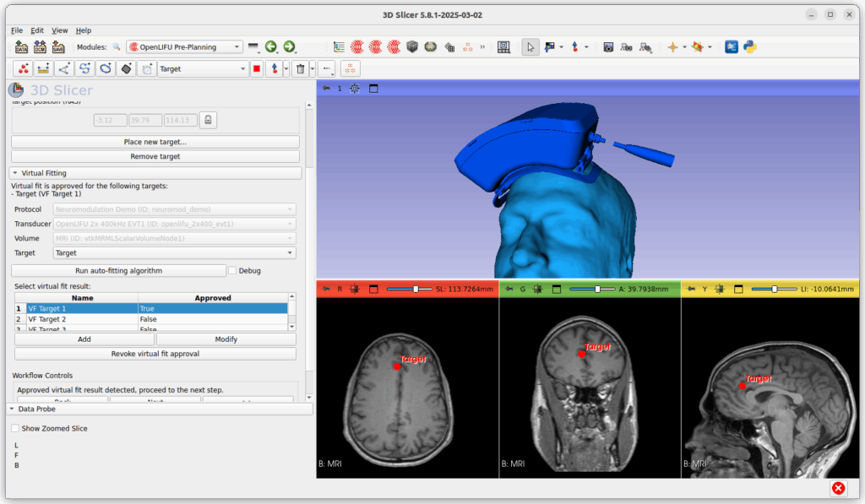
Task: Toggle the lock button beside target position fields
Action: [x=208, y=120]
